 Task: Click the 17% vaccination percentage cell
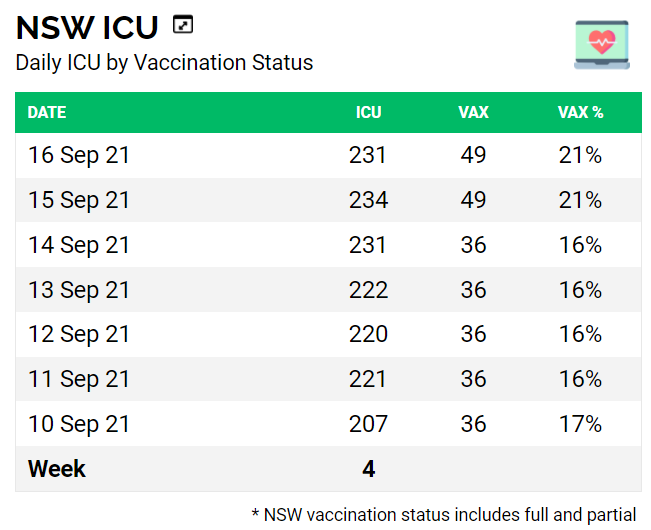pyautogui.click(x=580, y=424)
